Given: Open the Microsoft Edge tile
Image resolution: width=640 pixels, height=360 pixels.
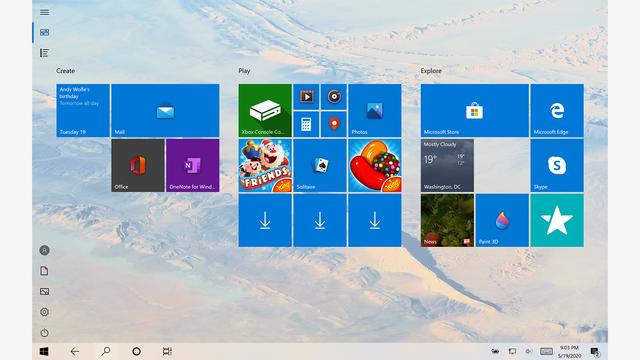Looking at the screenshot, I should click(557, 110).
